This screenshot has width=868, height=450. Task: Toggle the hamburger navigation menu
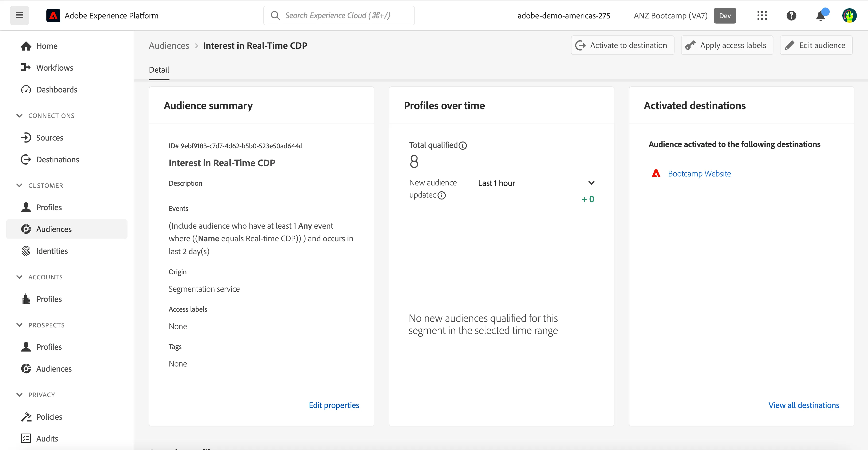pyautogui.click(x=19, y=15)
